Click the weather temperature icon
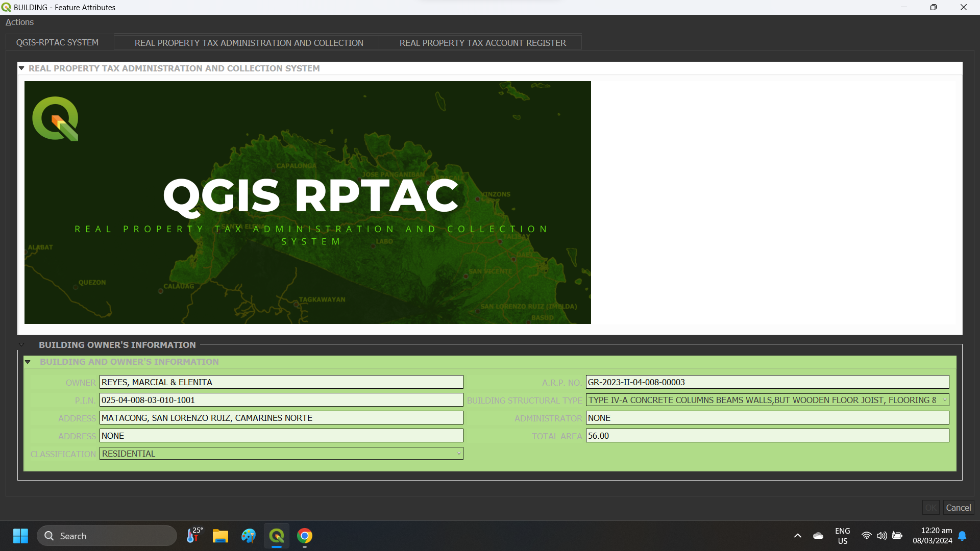 pos(193,536)
